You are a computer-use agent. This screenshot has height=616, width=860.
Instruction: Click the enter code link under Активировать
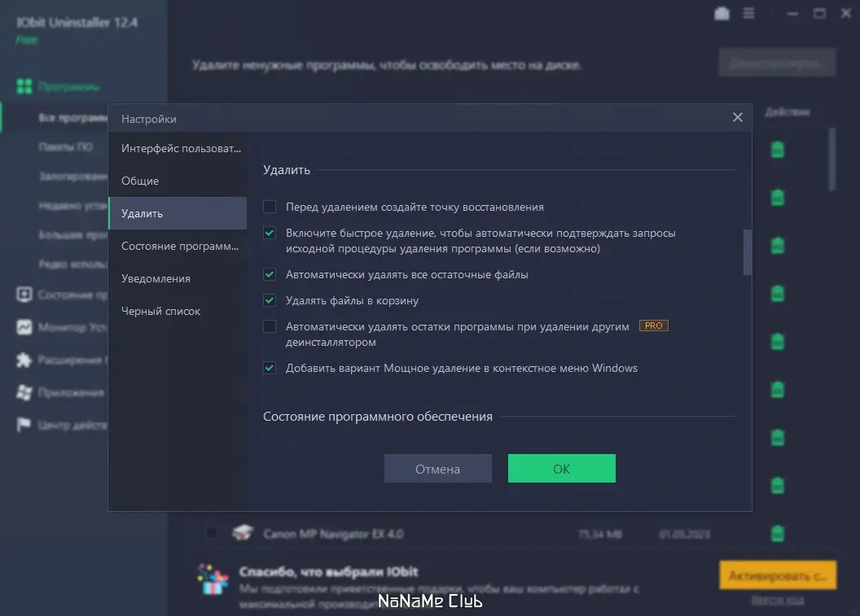pyautogui.click(x=778, y=601)
